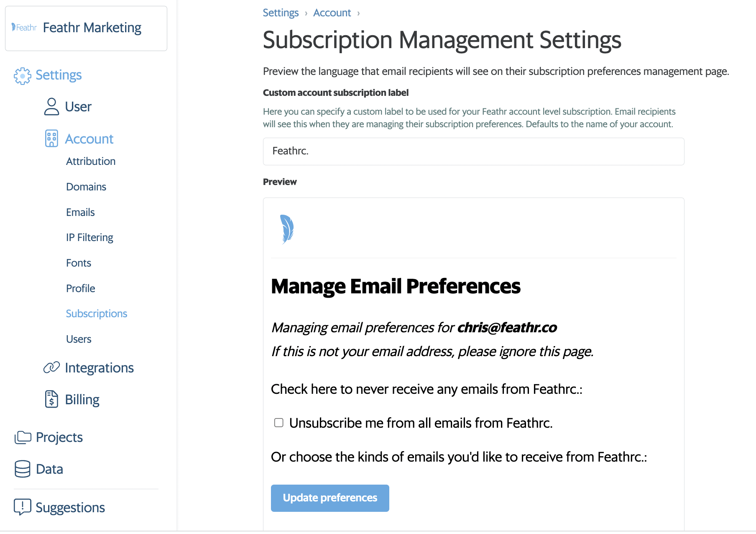This screenshot has width=756, height=534.
Task: Open Users settings
Action: pyautogui.click(x=79, y=339)
